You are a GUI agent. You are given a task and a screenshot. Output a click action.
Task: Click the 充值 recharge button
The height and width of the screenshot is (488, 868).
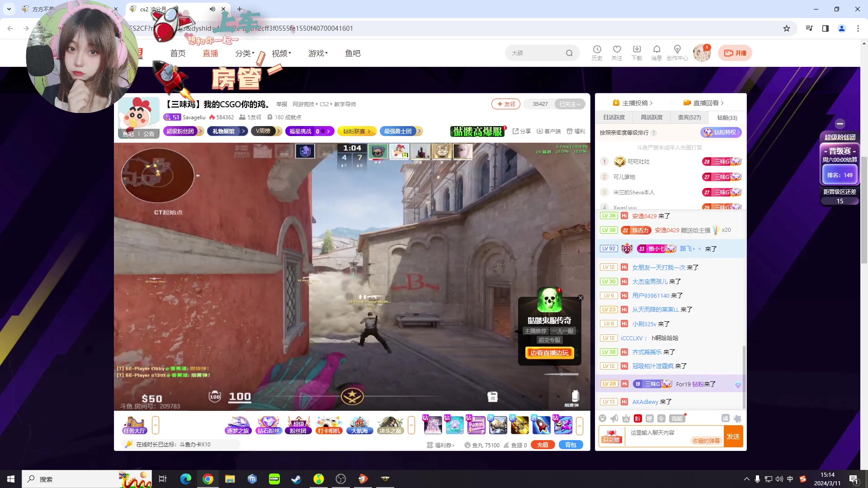(x=542, y=445)
